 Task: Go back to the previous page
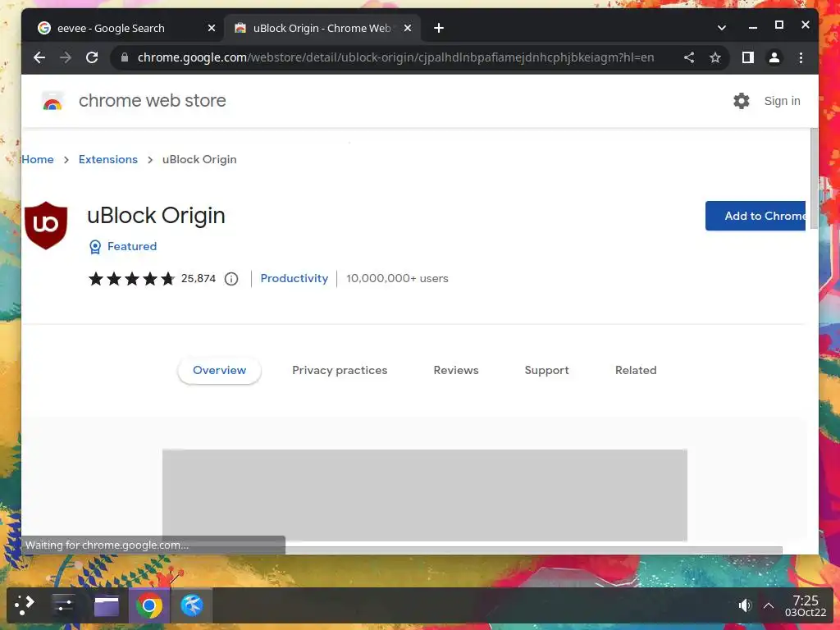coord(39,57)
